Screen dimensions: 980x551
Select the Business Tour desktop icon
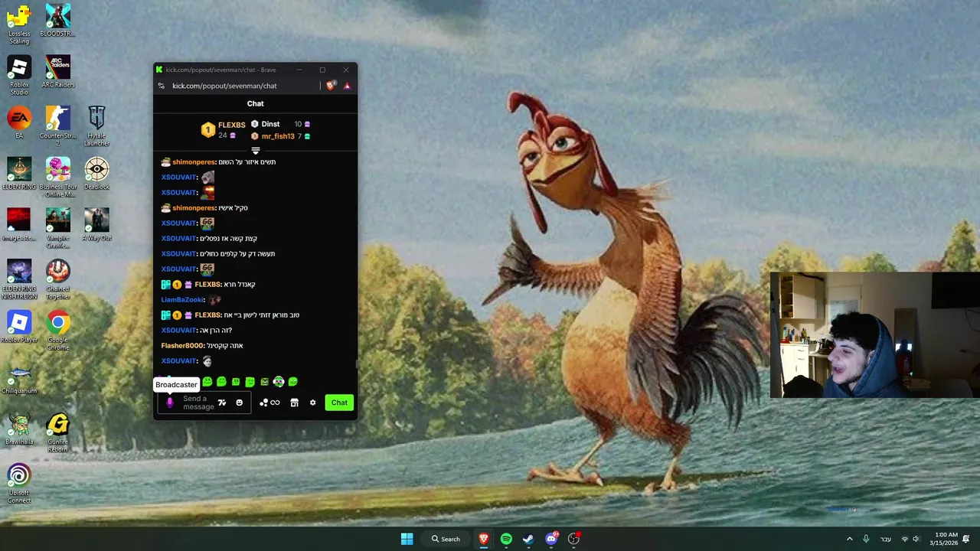pos(57,178)
